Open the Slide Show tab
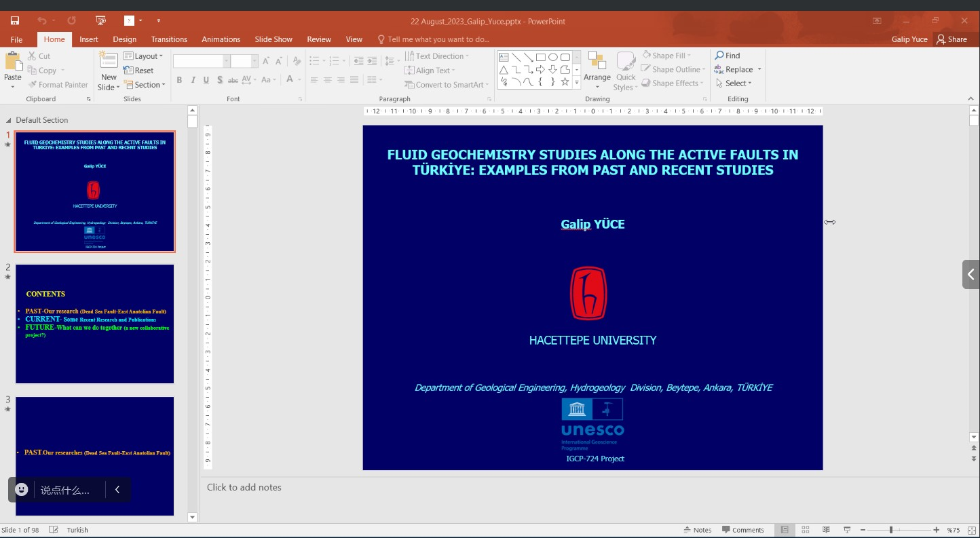Image resolution: width=980 pixels, height=538 pixels. coord(274,39)
